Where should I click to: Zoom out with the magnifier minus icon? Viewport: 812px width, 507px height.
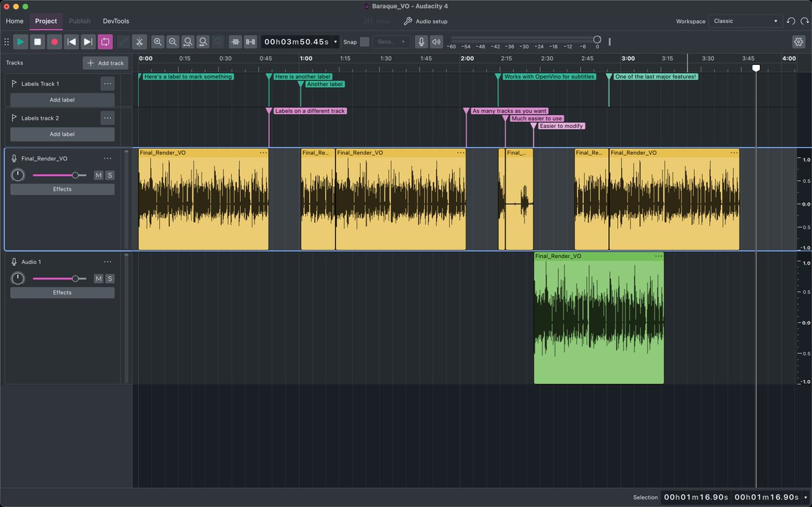pyautogui.click(x=173, y=42)
